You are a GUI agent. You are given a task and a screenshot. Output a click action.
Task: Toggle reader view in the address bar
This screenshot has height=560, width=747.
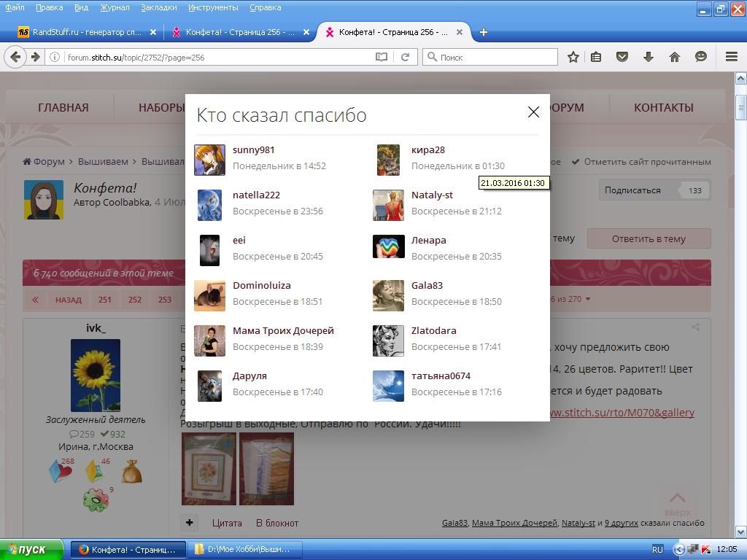(381, 57)
